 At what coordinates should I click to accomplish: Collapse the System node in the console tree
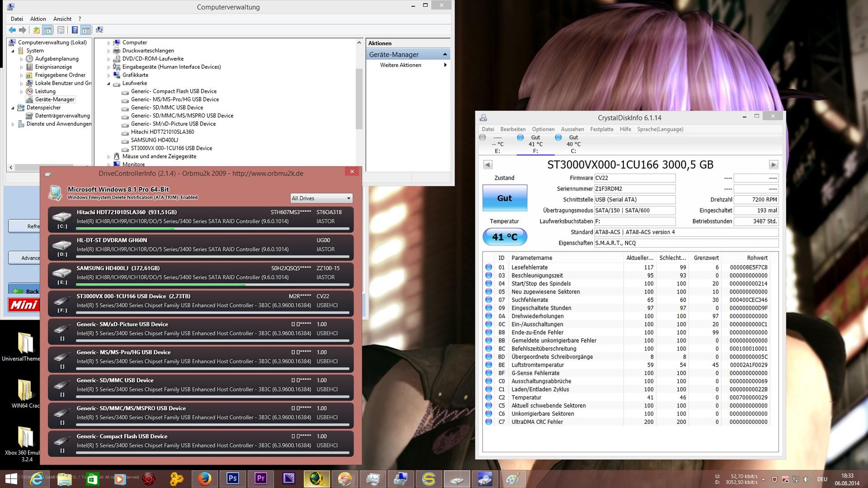(x=13, y=51)
